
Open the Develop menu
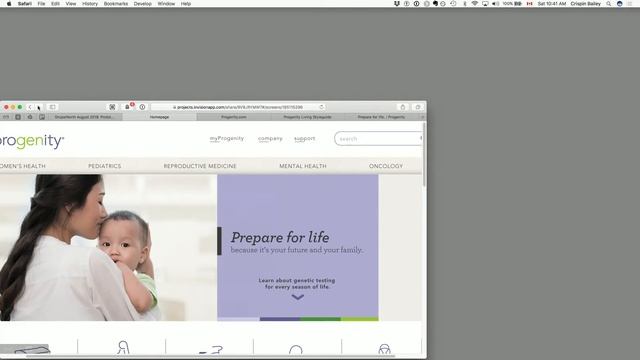pos(142,4)
